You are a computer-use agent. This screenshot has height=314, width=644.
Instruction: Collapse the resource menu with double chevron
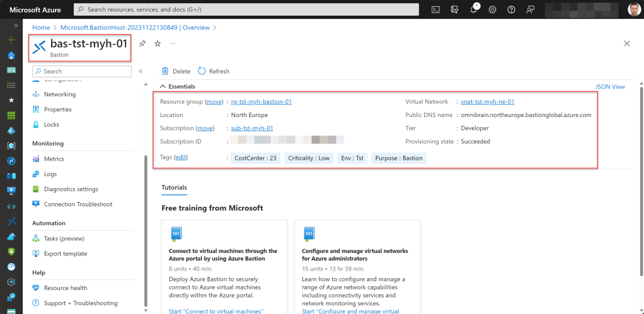tap(141, 72)
